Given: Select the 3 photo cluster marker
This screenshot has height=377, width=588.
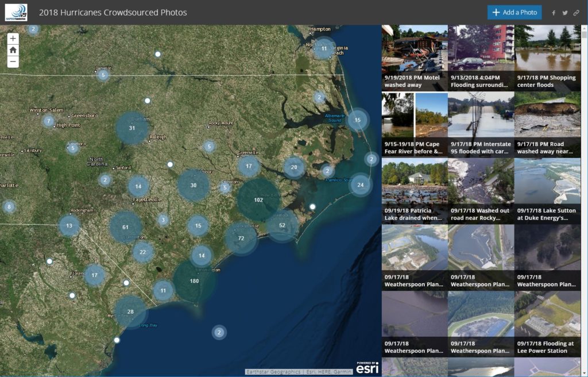Looking at the screenshot, I should tap(163, 220).
